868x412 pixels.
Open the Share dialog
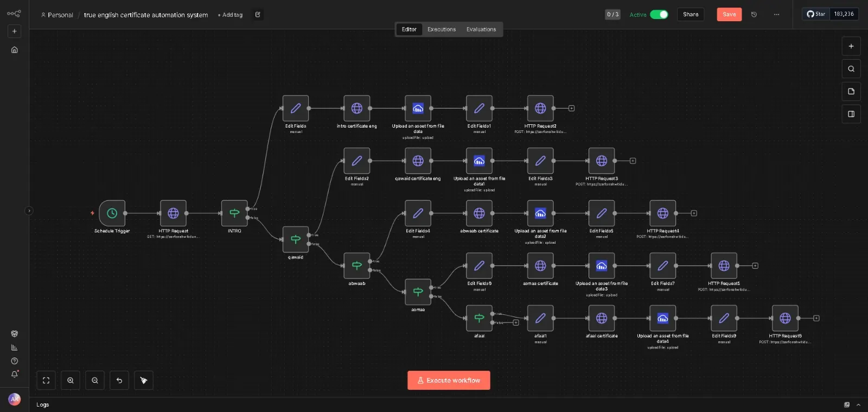click(691, 15)
